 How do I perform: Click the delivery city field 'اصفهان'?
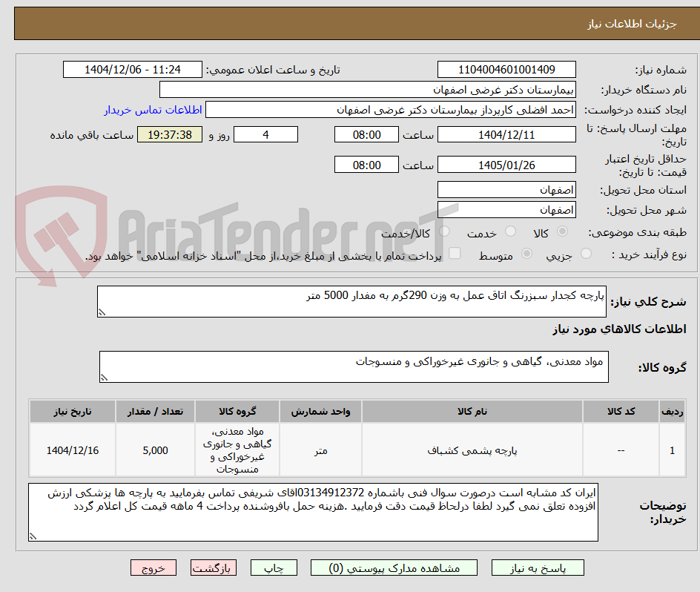click(x=506, y=210)
